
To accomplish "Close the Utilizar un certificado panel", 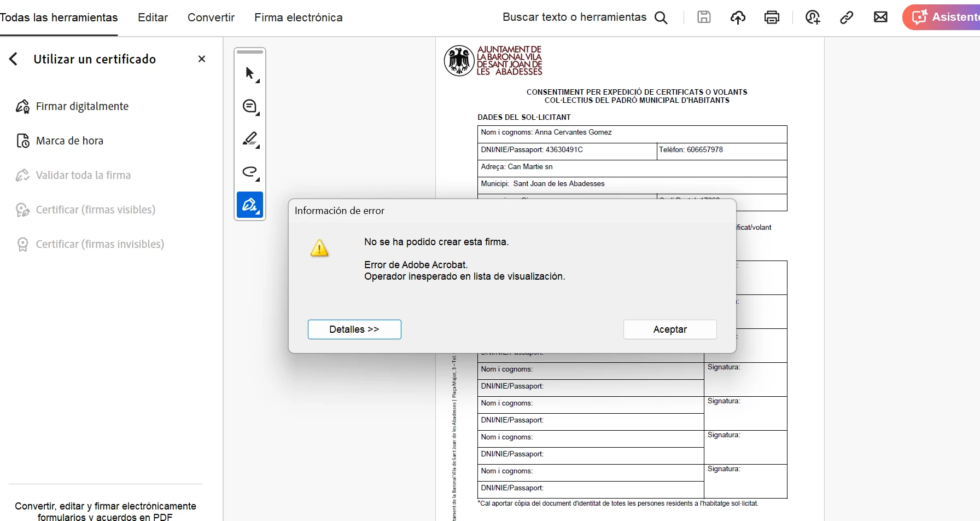I will tap(202, 59).
